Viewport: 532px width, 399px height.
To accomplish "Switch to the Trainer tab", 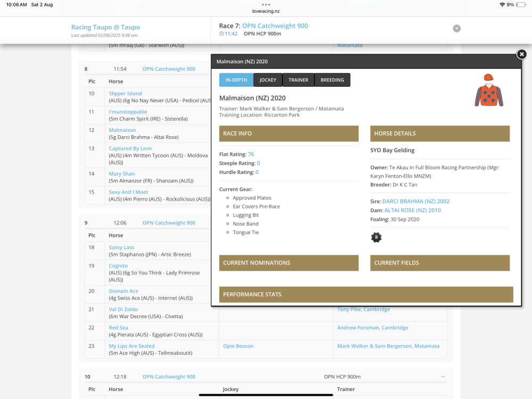I will coord(298,80).
